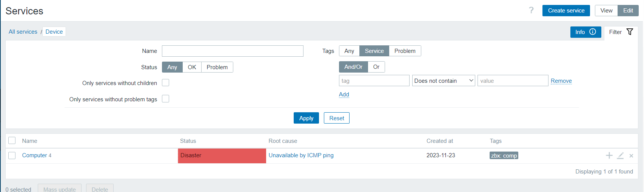Open the Info panel button
Viewport: 644px width, 192px height.
click(x=585, y=32)
